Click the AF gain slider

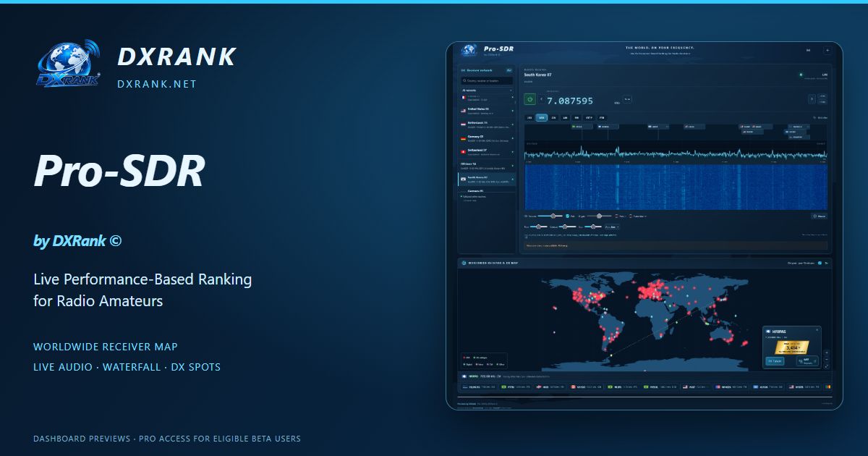click(x=599, y=216)
